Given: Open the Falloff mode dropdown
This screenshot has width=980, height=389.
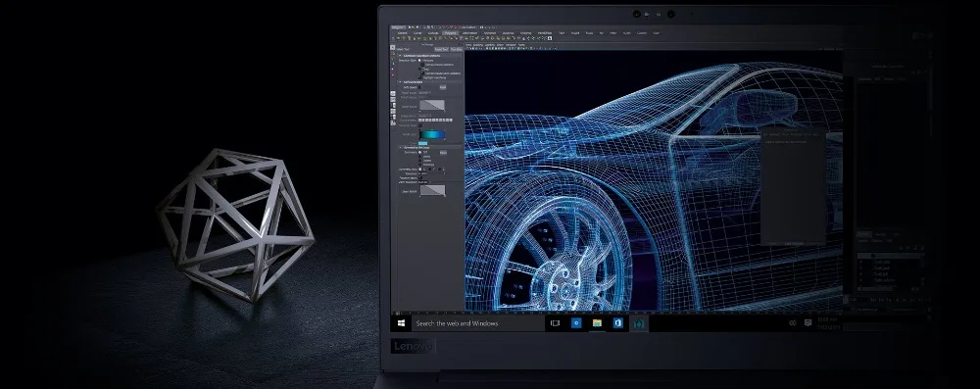Looking at the screenshot, I should tap(425, 92).
